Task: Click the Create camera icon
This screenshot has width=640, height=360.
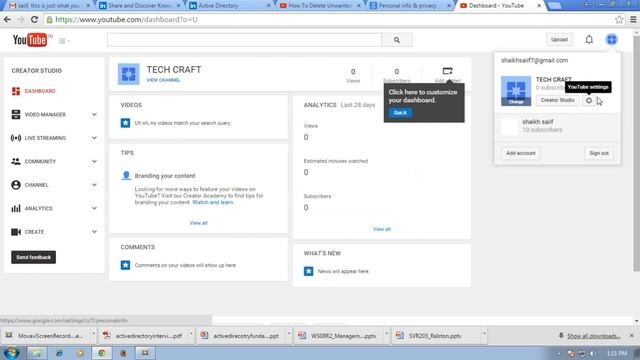Action: tap(16, 232)
